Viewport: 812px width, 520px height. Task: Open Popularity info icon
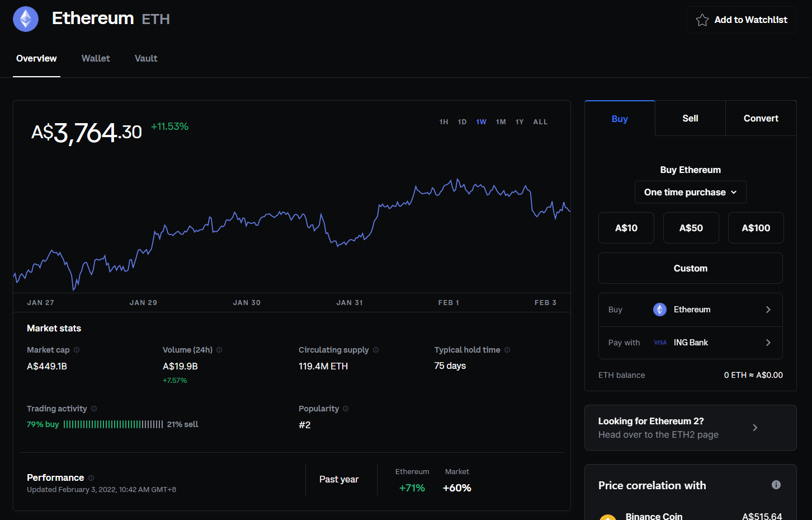[x=346, y=409]
